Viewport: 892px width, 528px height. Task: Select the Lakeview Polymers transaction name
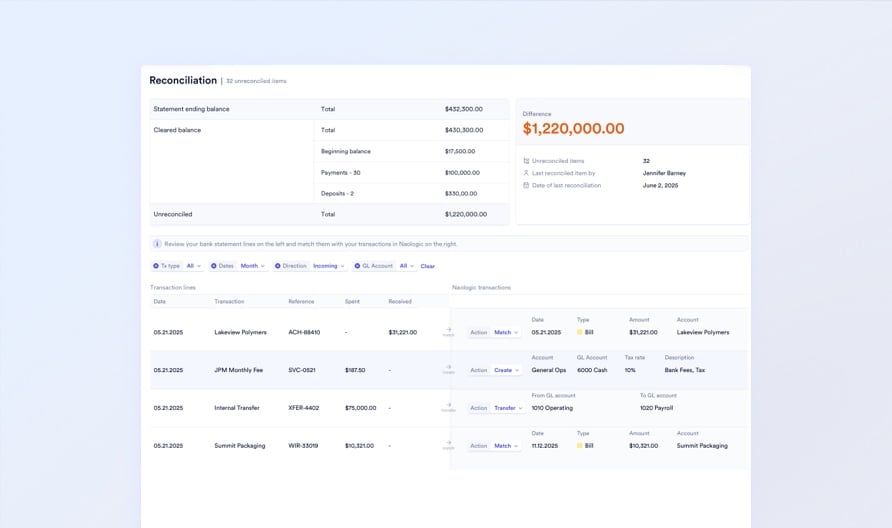(240, 332)
